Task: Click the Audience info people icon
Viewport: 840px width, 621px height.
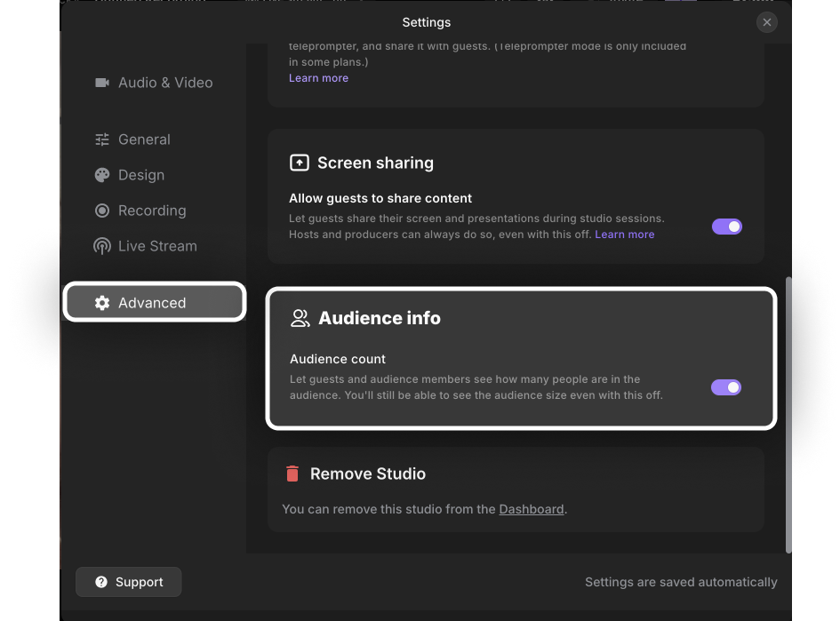Action: coord(300,318)
